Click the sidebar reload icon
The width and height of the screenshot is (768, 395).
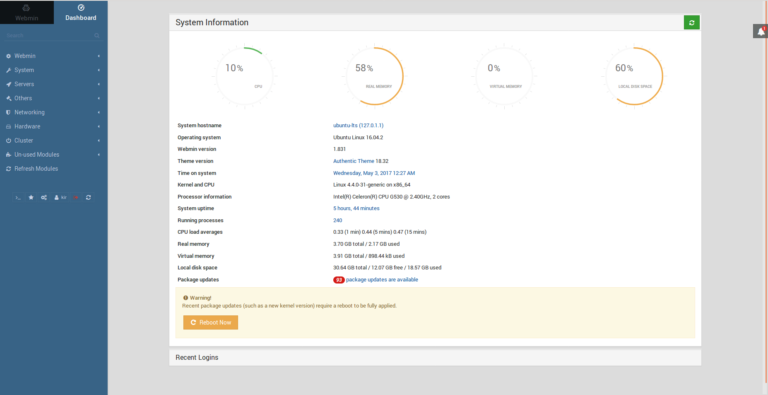point(89,198)
